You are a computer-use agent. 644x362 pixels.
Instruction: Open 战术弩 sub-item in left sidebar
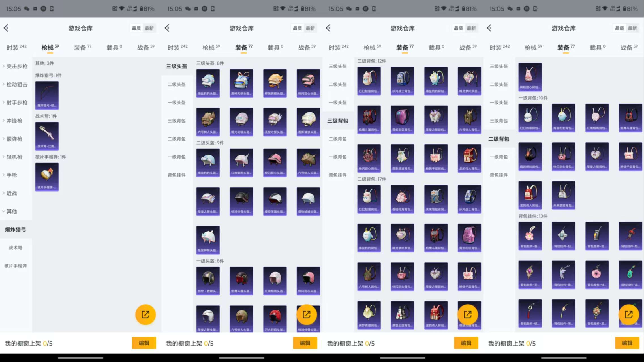pyautogui.click(x=15, y=248)
